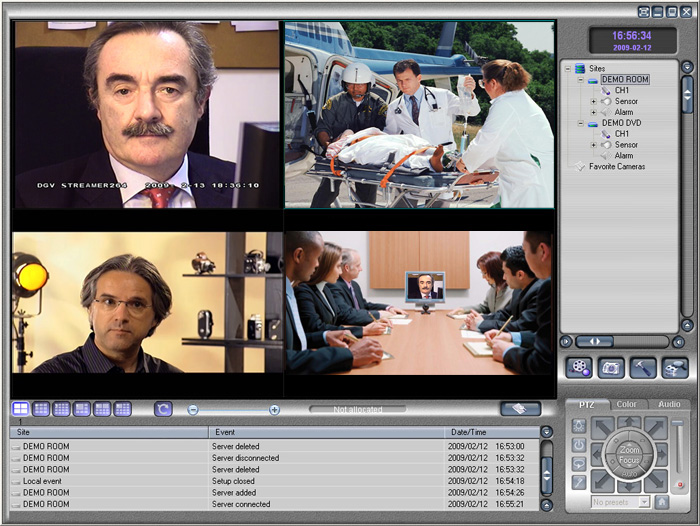Switch to the Audio tab
Screen dimensions: 700x526
point(669,404)
